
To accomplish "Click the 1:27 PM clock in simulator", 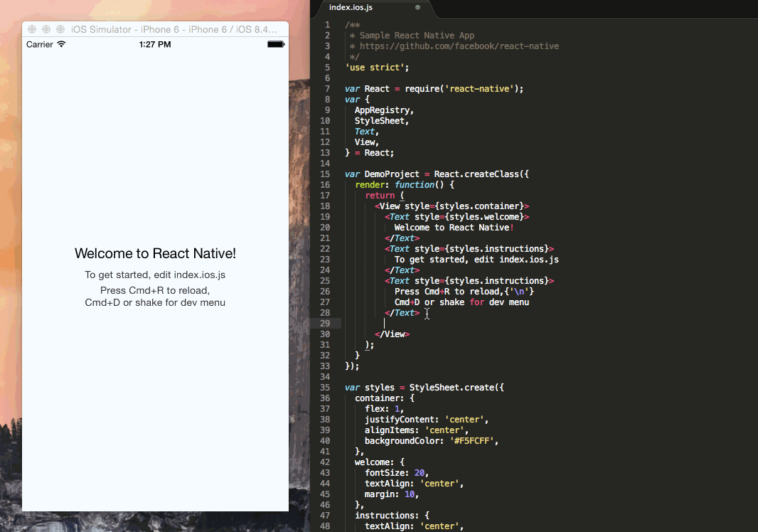I will click(155, 45).
